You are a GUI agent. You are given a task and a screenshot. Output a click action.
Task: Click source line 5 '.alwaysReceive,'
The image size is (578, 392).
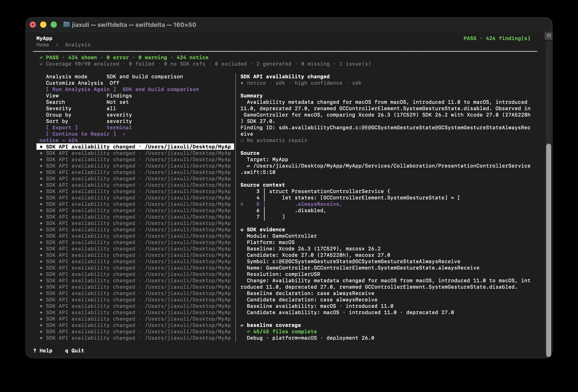(x=318, y=204)
